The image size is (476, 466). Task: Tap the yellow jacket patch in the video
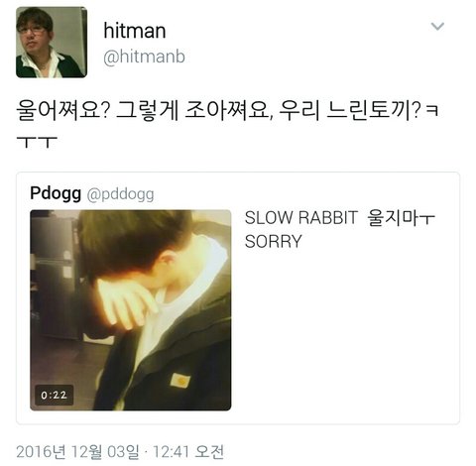click(x=180, y=381)
